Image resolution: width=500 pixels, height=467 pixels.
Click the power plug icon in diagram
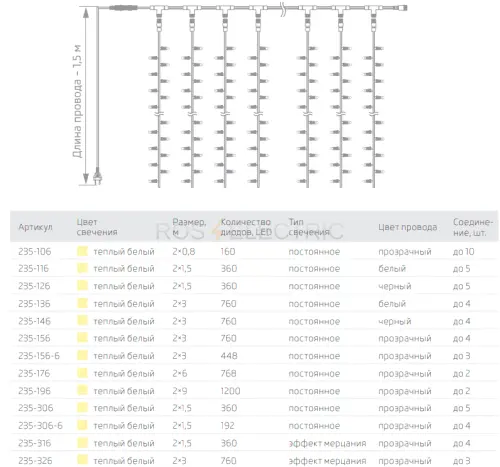98,176
